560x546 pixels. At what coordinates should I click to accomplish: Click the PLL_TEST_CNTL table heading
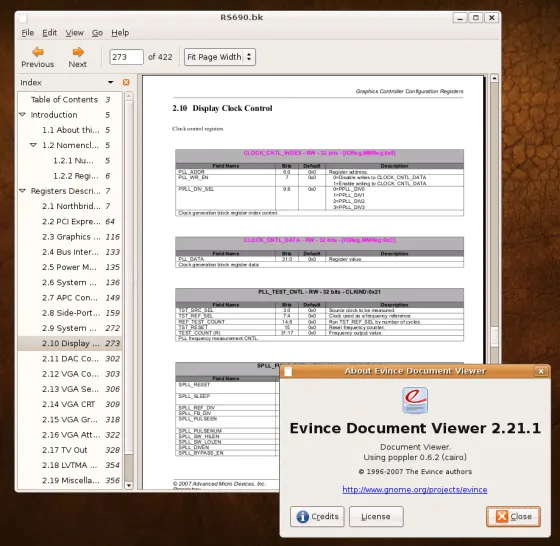[319, 292]
